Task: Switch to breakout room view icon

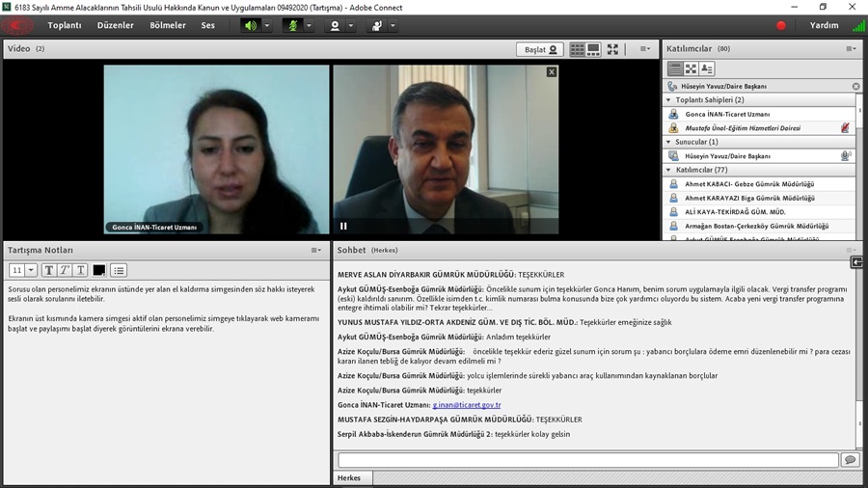Action: pos(691,68)
